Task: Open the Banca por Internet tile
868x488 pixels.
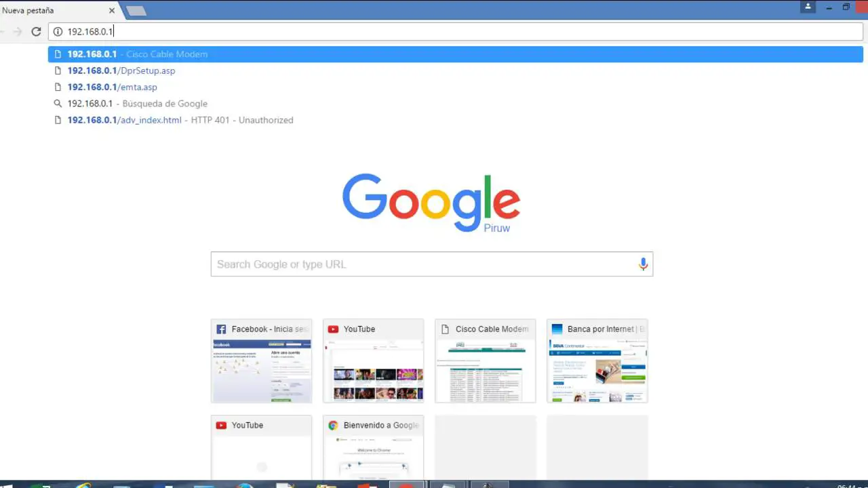Action: point(597,361)
